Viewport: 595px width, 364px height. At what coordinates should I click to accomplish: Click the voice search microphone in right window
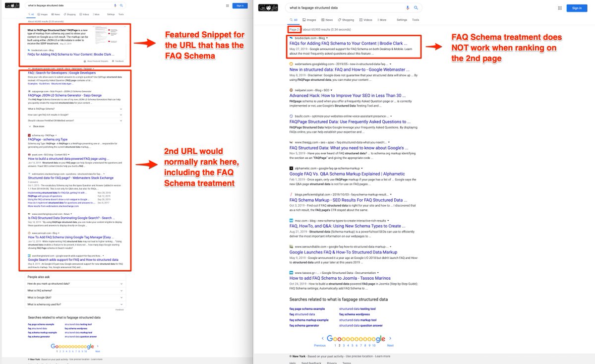point(408,8)
